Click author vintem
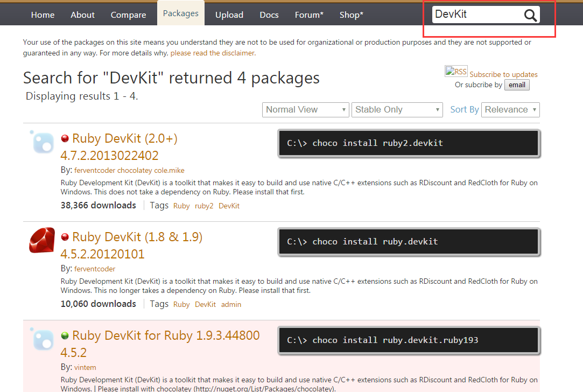Screen dimensions: 583x392 [85, 367]
